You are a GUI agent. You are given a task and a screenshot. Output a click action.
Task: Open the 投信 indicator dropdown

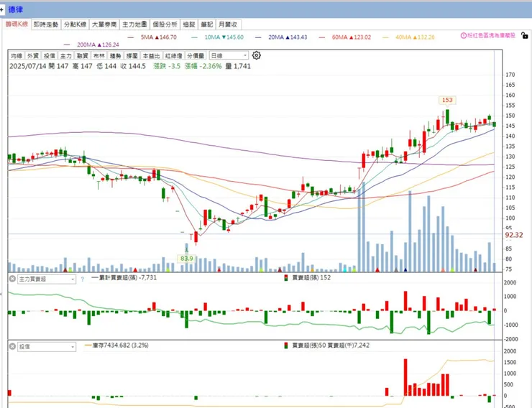[x=47, y=347]
